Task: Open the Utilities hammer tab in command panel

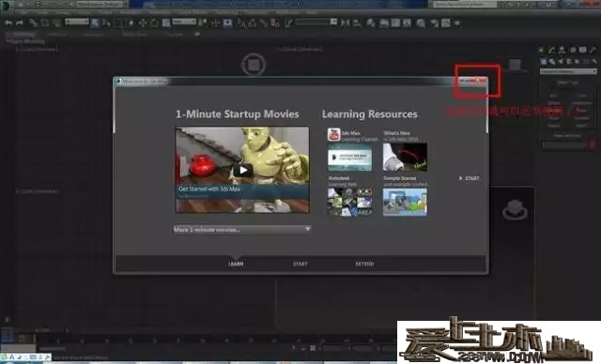Action: click(593, 50)
